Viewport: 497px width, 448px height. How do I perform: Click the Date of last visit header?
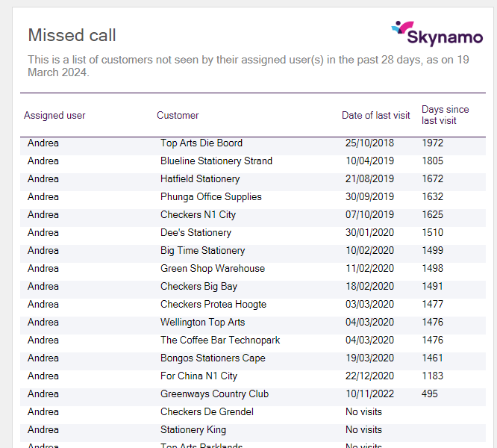376,115
